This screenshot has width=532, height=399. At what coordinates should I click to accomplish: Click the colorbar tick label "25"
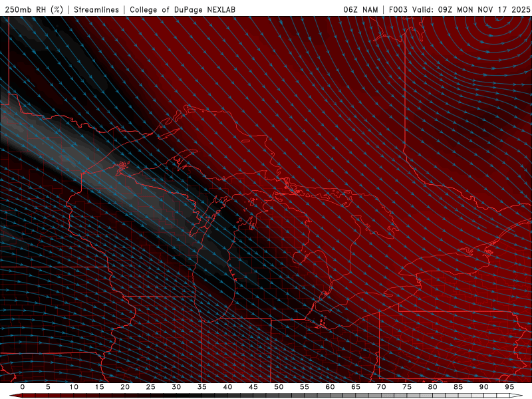point(151,387)
